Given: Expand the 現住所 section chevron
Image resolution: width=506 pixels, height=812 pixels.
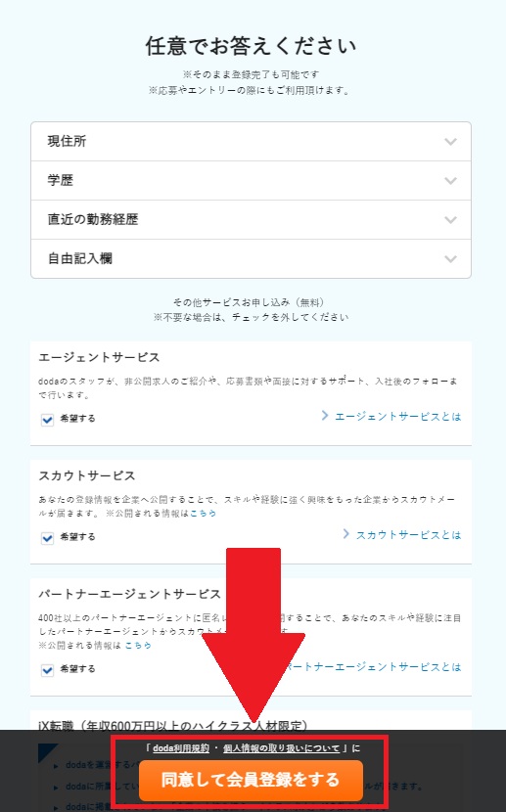Looking at the screenshot, I should pyautogui.click(x=450, y=142).
